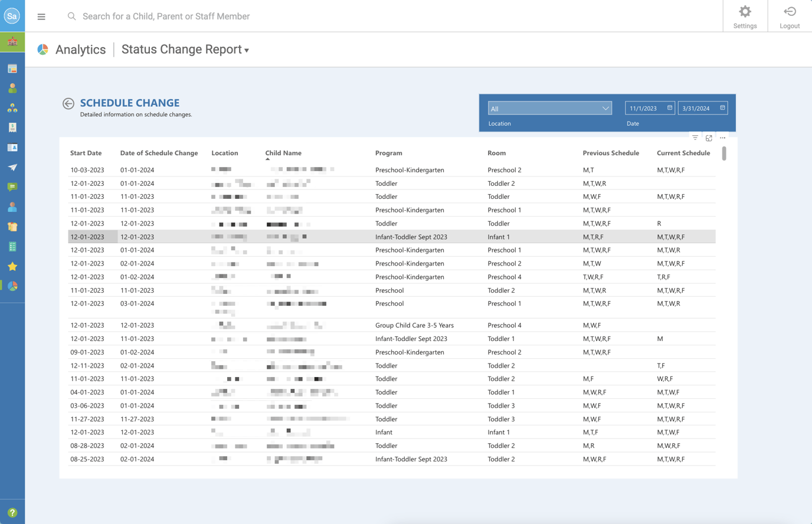
Task: Enter focus mode for the table
Action: (709, 137)
